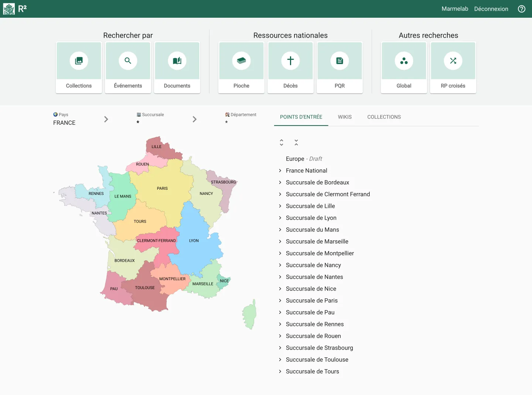Select the PQR resource icon
The width and height of the screenshot is (532, 395).
tap(340, 61)
